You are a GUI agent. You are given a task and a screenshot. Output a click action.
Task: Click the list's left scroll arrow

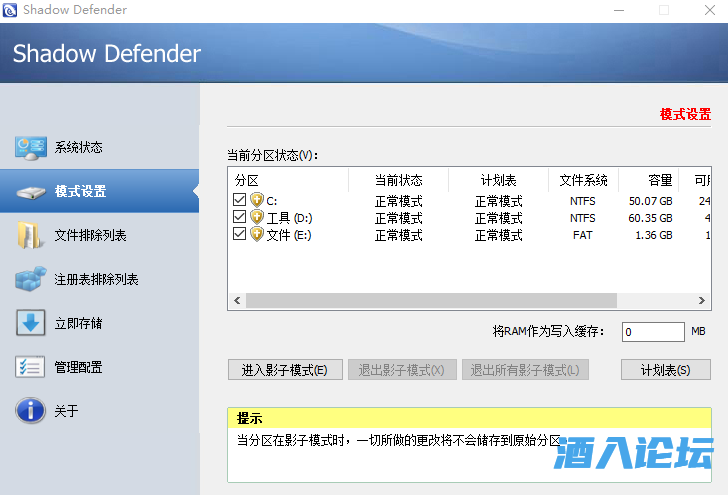coord(237,300)
